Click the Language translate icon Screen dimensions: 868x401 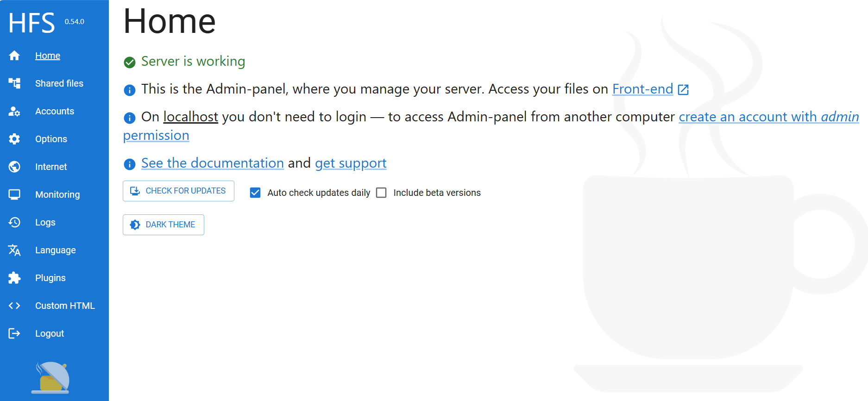[x=14, y=250]
